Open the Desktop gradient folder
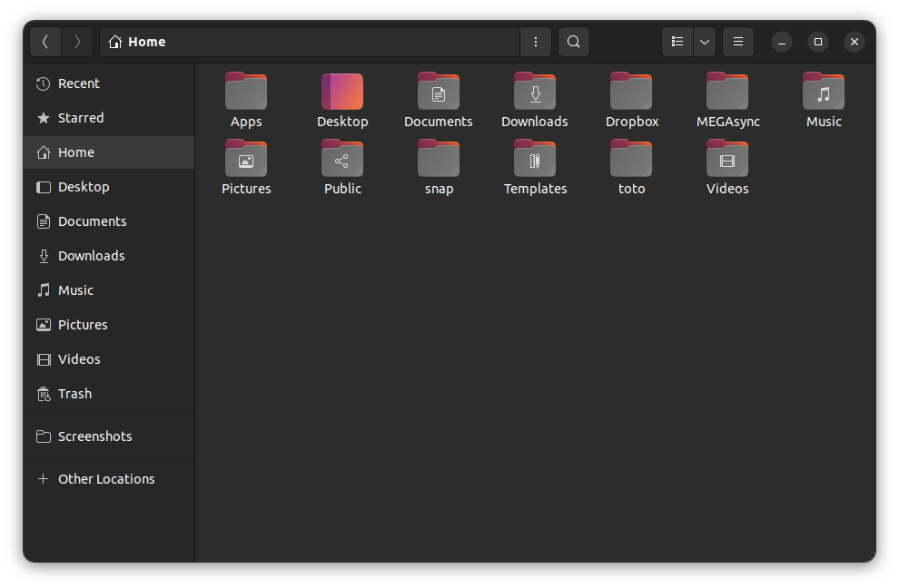This screenshot has height=588, width=899. click(x=342, y=93)
